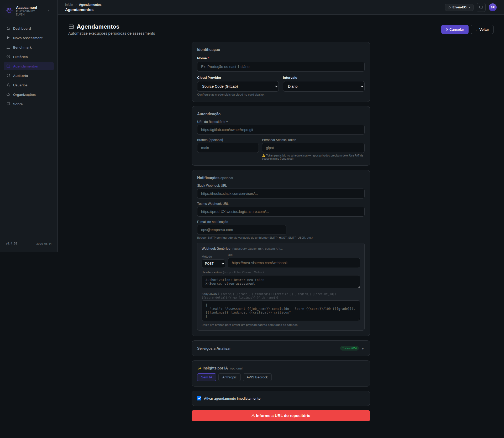Viewport: 504px width, 438px height.
Task: Click the Voltar button
Action: [x=482, y=29]
